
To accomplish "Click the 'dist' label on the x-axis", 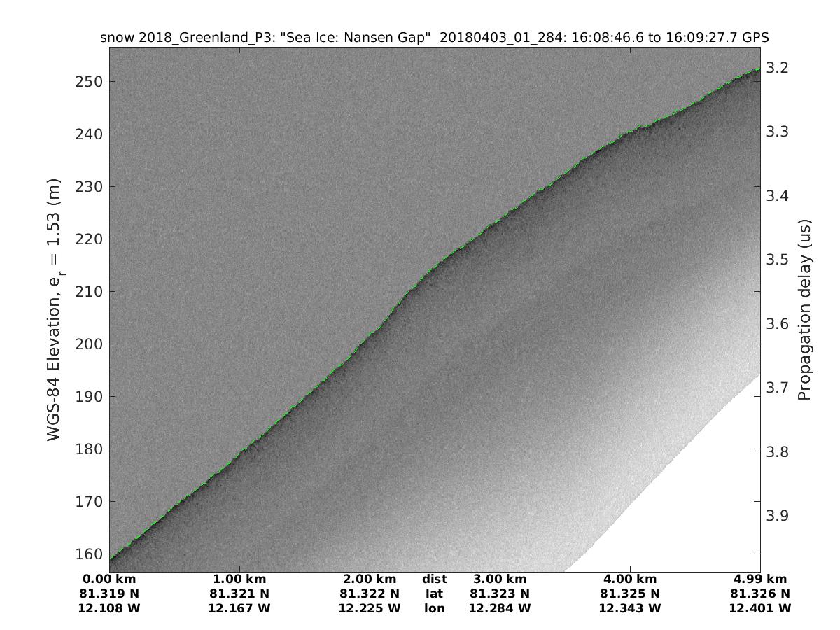I will pyautogui.click(x=434, y=579).
